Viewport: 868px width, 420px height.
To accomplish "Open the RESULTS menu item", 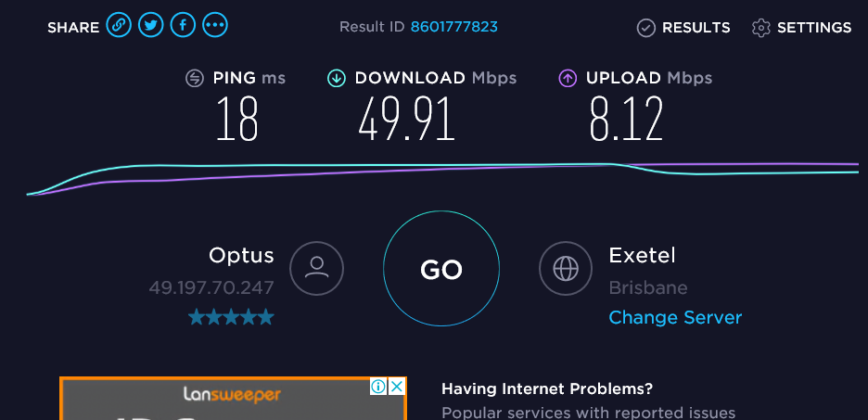I will (x=683, y=28).
